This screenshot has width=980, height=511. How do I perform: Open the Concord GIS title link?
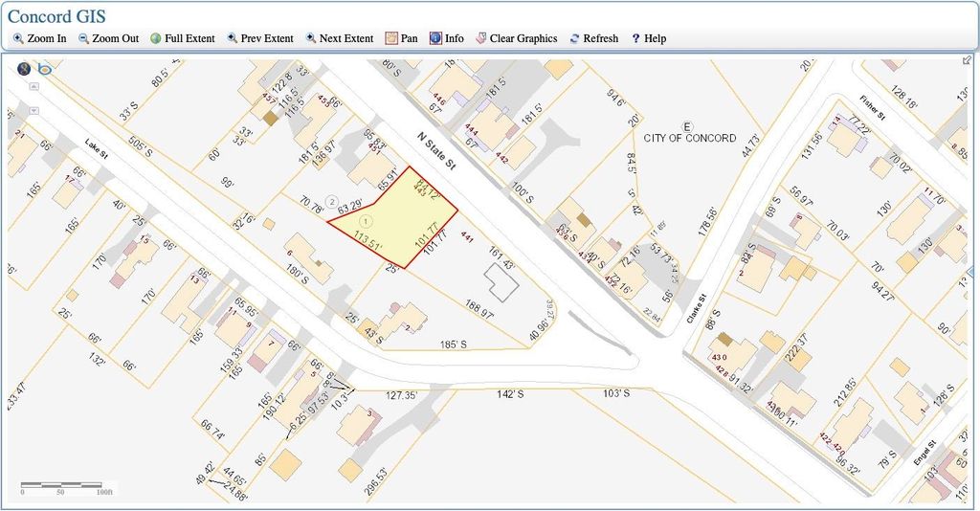pyautogui.click(x=56, y=16)
